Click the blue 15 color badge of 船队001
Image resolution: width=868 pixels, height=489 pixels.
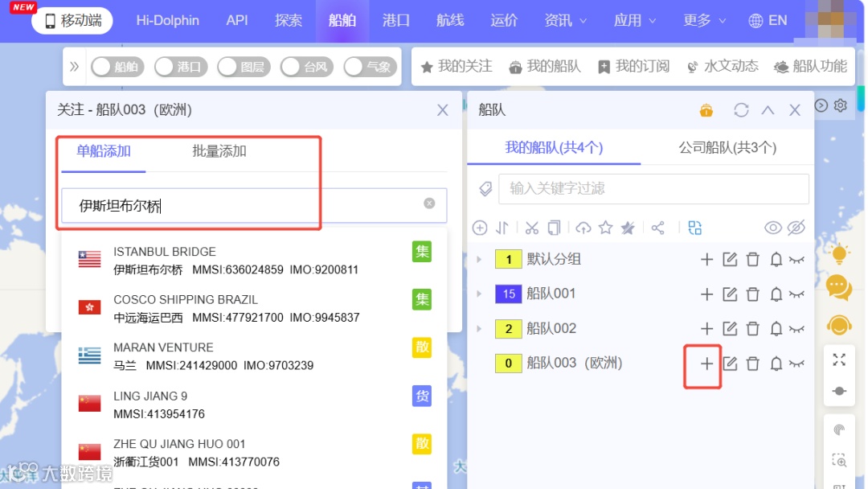[508, 294]
